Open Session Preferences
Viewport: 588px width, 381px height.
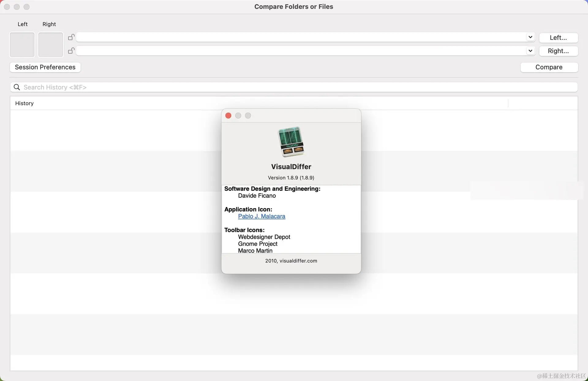[x=45, y=67]
